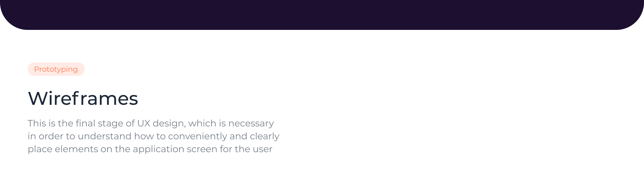Click the word "elements" in the third line

76,149
